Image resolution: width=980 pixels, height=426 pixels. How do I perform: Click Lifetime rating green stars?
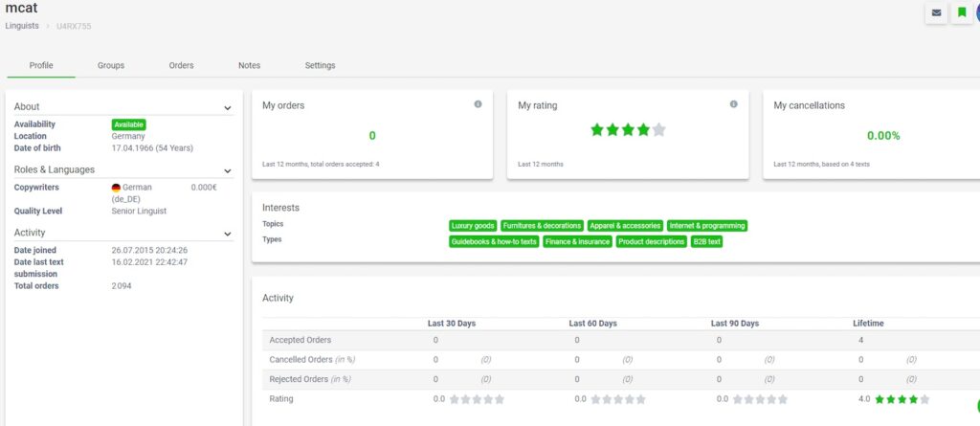point(902,399)
